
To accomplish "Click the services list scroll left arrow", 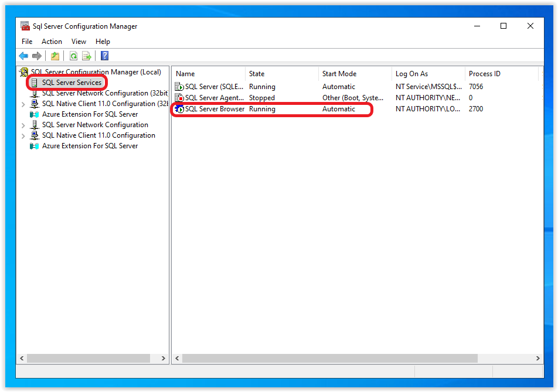I will click(x=177, y=358).
